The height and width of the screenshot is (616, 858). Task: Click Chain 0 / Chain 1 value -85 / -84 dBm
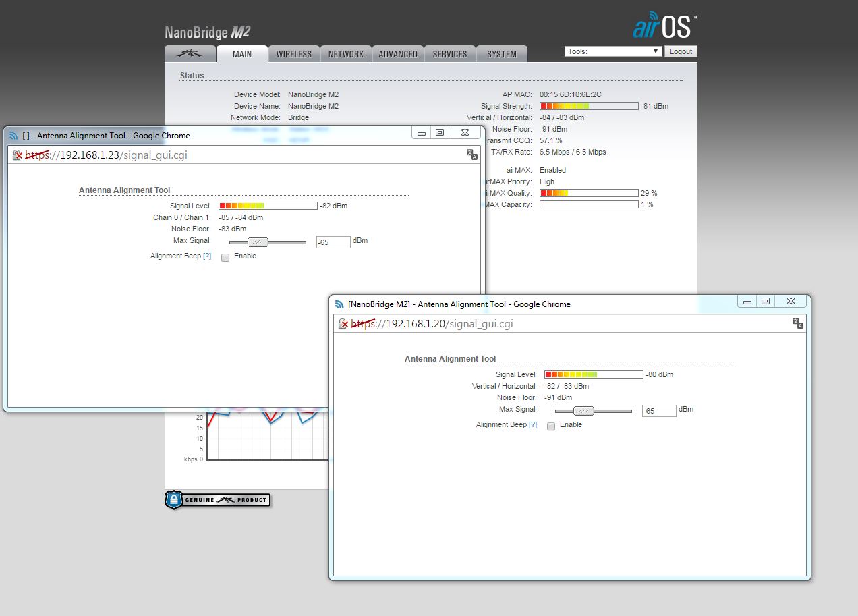coord(241,217)
